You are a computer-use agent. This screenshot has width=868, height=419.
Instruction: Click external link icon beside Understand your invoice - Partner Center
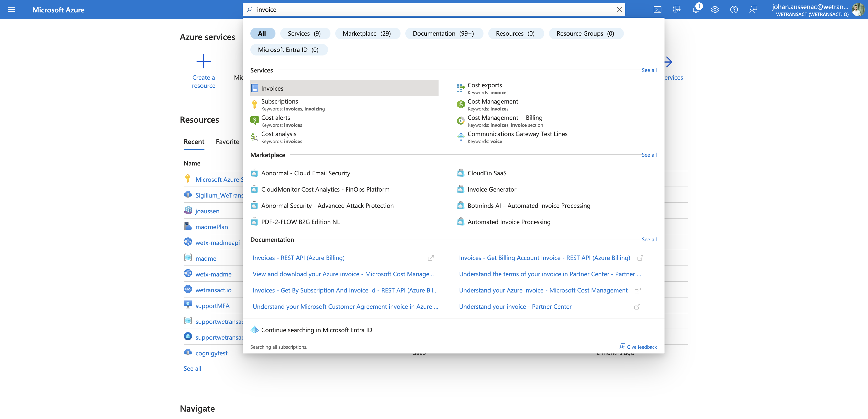637,307
